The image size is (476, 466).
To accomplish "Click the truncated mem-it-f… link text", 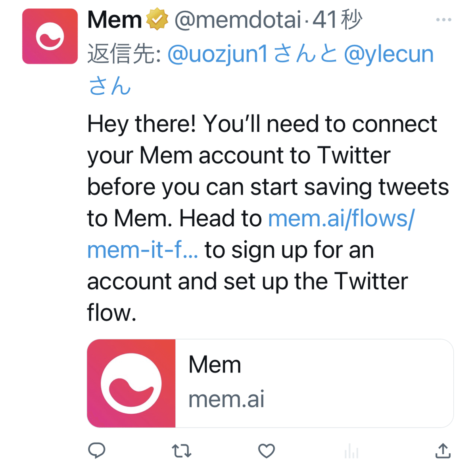I will pos(142,250).
